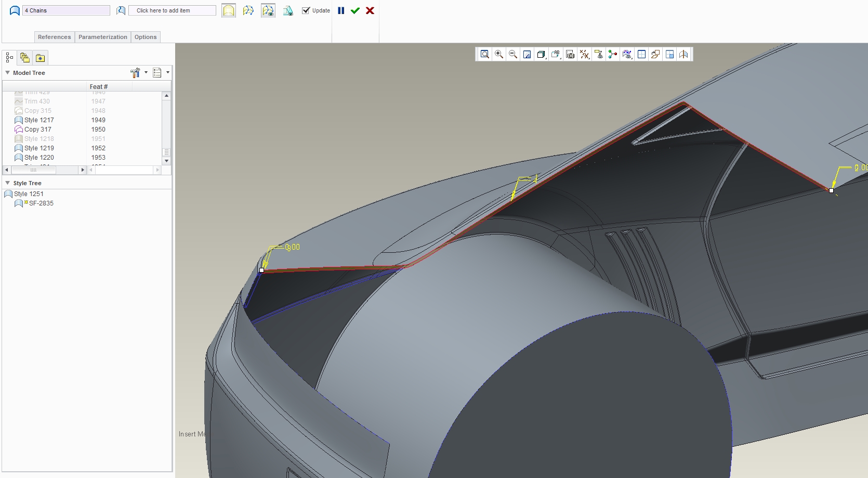The width and height of the screenshot is (868, 478).
Task: Click the Model Tree show list icon
Action: click(157, 73)
